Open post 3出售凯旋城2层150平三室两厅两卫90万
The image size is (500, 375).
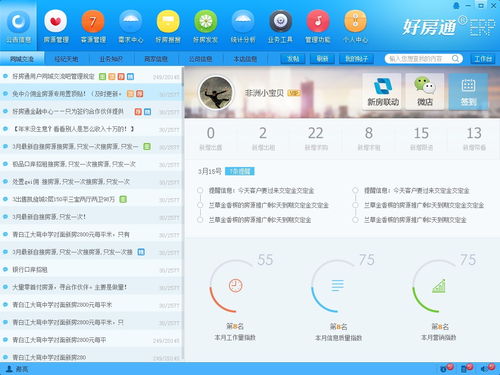(x=63, y=199)
